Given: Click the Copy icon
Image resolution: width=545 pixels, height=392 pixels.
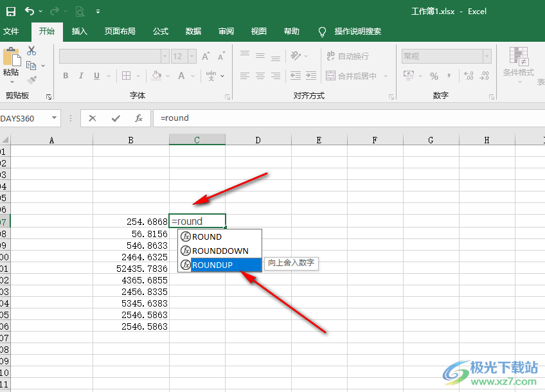Looking at the screenshot, I should point(31,66).
